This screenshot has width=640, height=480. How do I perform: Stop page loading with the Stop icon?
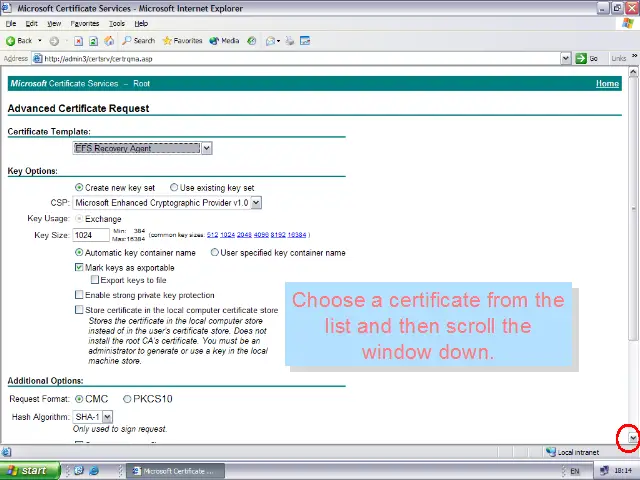78,41
